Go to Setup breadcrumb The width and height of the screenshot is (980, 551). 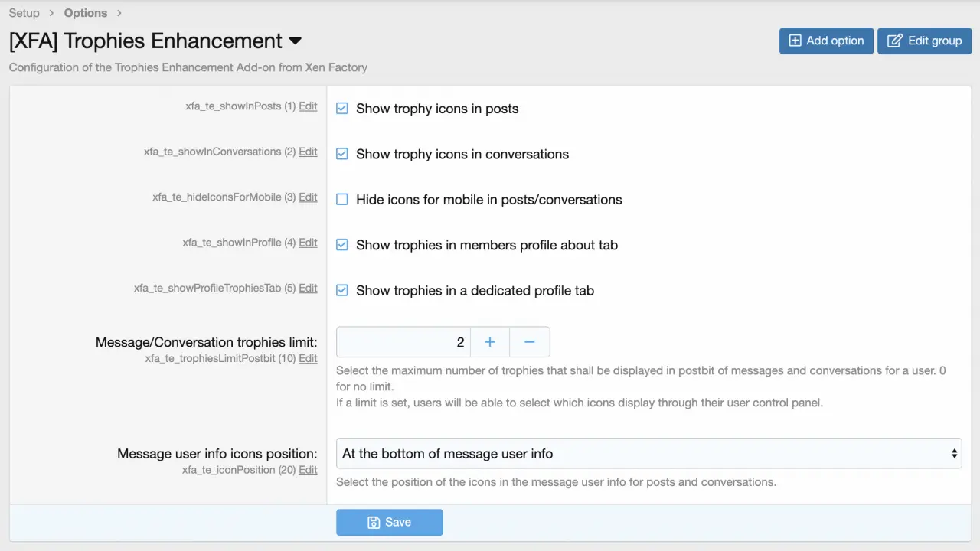[24, 13]
